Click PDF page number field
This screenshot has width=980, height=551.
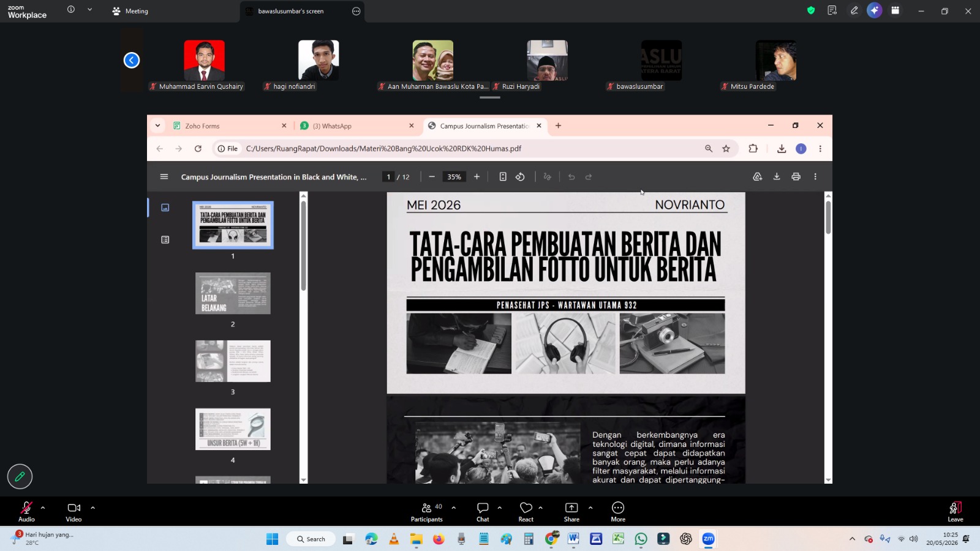[x=388, y=177]
